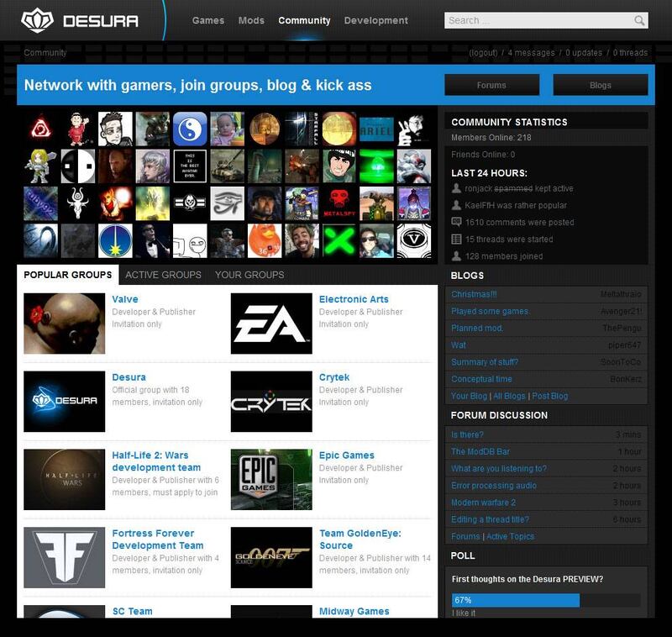
Task: Click the Fortress Forever group logo
Action: pos(65,557)
